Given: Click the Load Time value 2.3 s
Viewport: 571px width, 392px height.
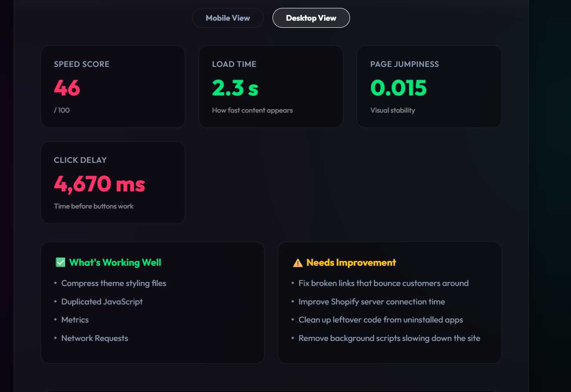Looking at the screenshot, I should (x=235, y=88).
